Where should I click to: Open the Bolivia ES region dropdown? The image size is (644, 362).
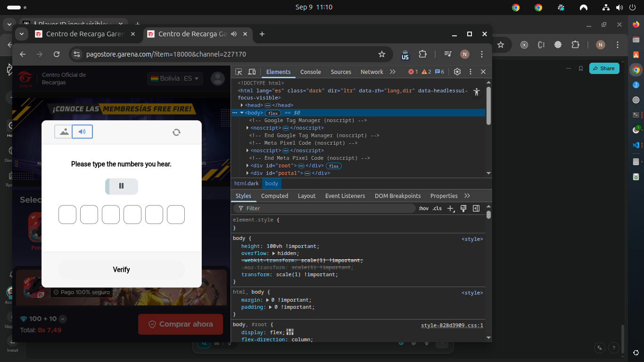click(175, 79)
